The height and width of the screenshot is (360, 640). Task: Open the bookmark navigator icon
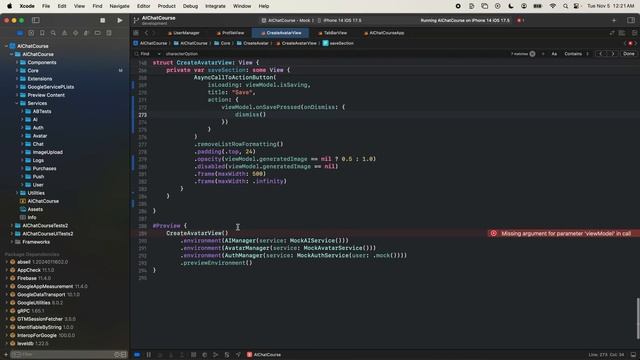point(42,33)
